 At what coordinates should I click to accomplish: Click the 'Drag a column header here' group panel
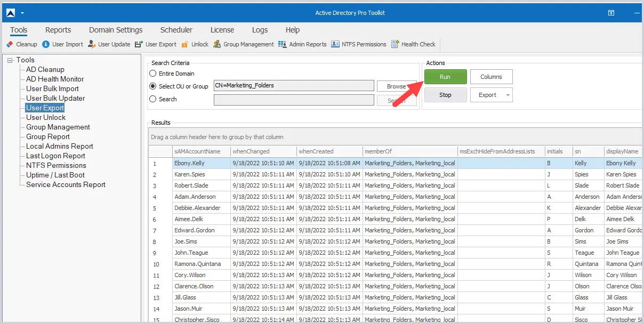pos(395,137)
